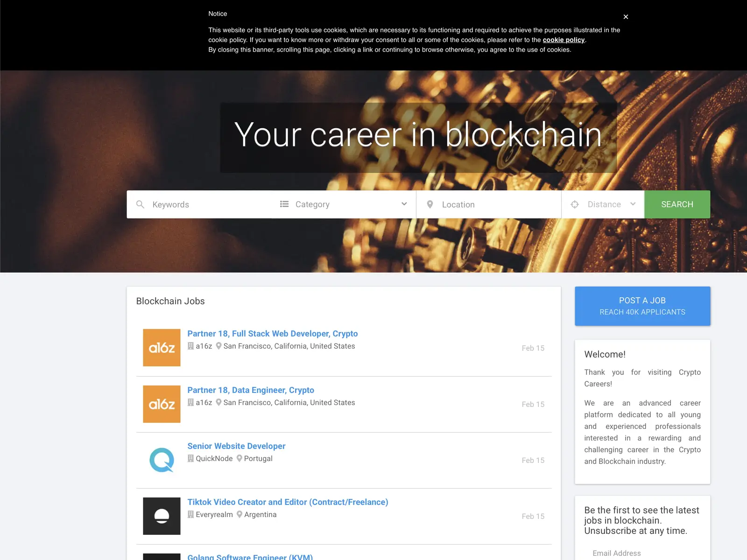Close the cookie notice banner
The height and width of the screenshot is (560, 747).
[626, 17]
